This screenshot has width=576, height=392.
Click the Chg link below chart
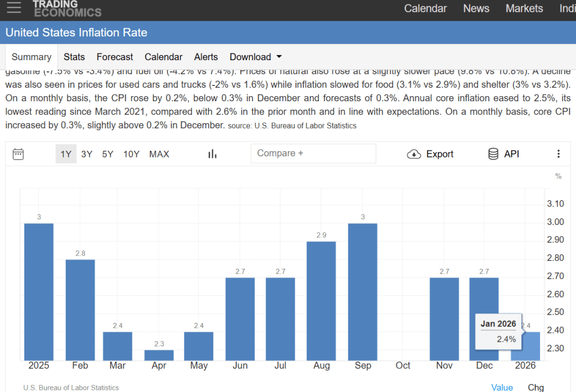point(535,388)
